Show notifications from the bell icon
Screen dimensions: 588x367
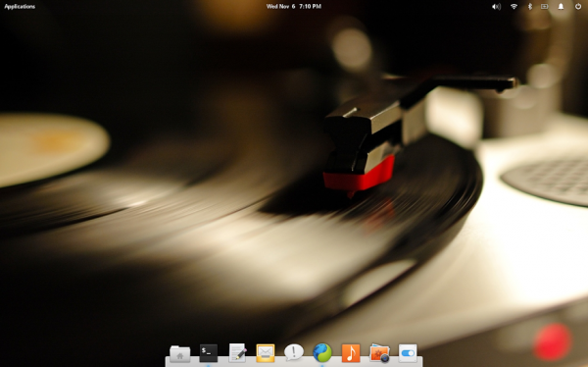point(561,7)
